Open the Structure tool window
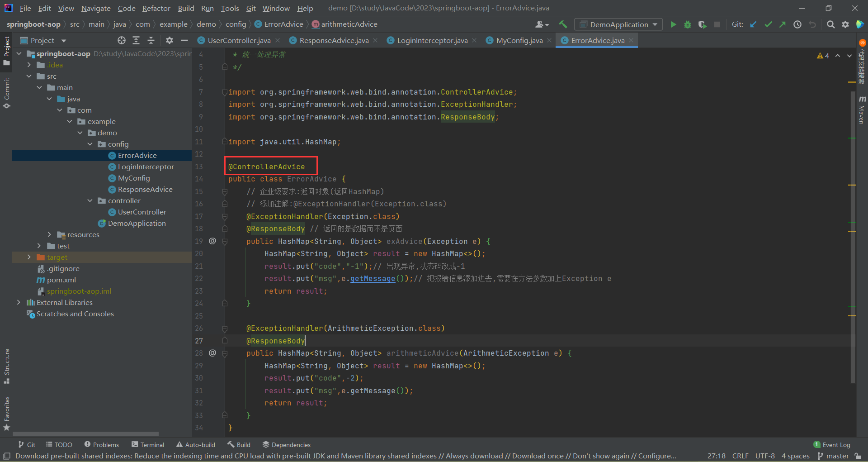The width and height of the screenshot is (868, 462). click(6, 366)
